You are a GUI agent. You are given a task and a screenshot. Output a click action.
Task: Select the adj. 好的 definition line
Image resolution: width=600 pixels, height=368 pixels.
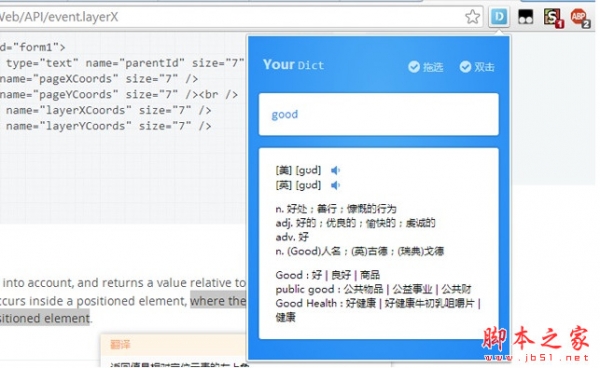pos(355,223)
